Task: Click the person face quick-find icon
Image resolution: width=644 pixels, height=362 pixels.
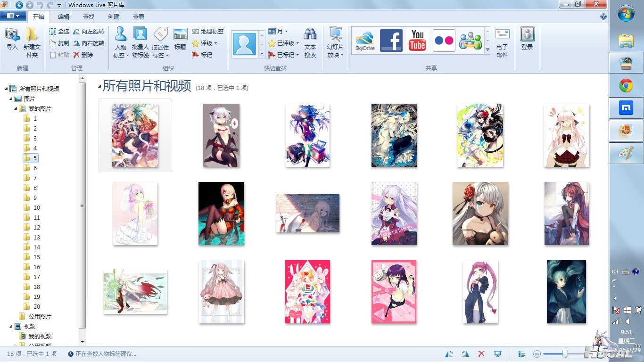Action: point(244,44)
